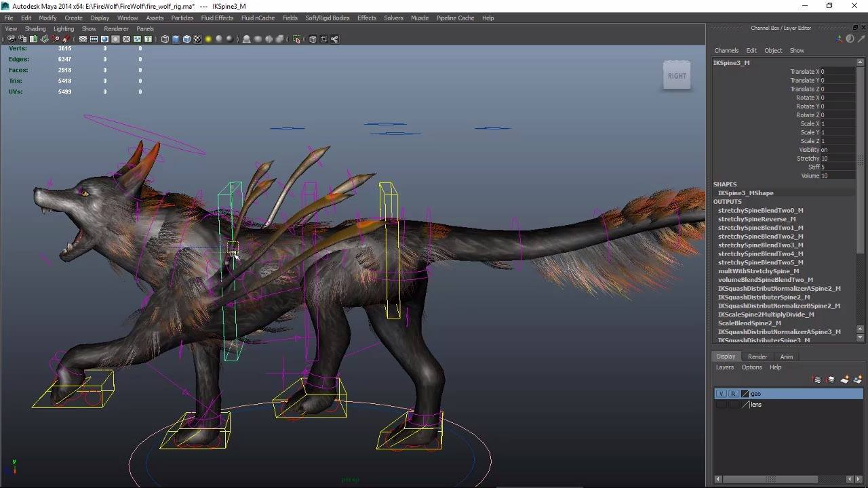Screen dimensions: 868x488
Task: Toggle the gate mask icon
Action: [115, 39]
